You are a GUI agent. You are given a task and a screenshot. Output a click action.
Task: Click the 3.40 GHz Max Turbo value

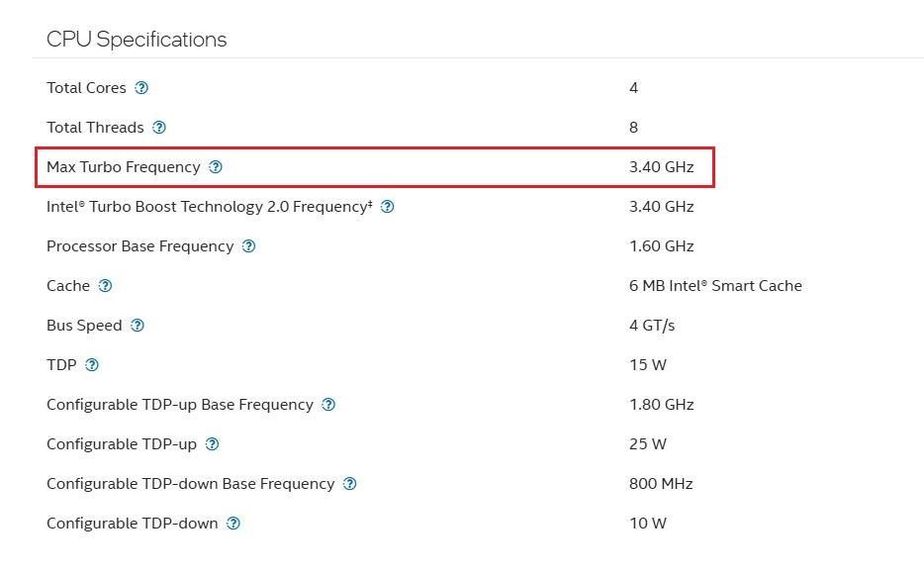click(x=661, y=167)
